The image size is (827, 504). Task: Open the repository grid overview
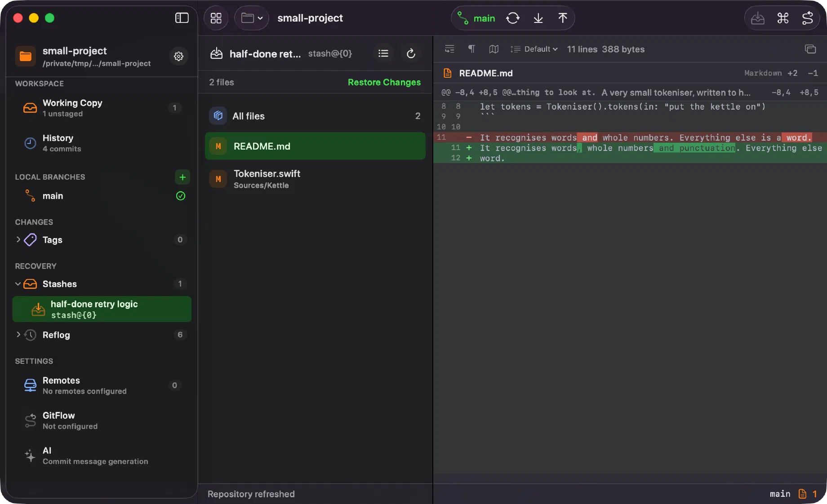pyautogui.click(x=216, y=18)
